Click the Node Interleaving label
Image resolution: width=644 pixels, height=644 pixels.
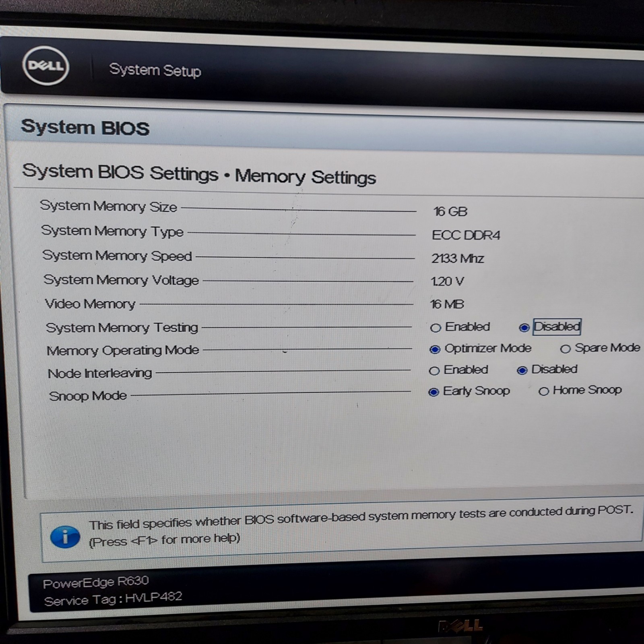(100, 374)
